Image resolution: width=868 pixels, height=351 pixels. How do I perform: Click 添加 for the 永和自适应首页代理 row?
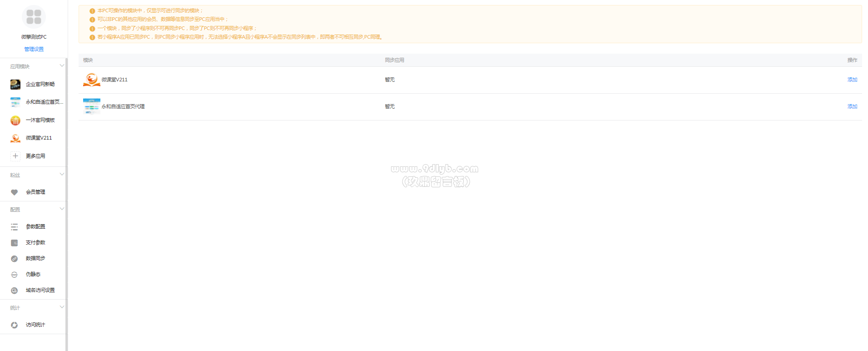coord(852,106)
